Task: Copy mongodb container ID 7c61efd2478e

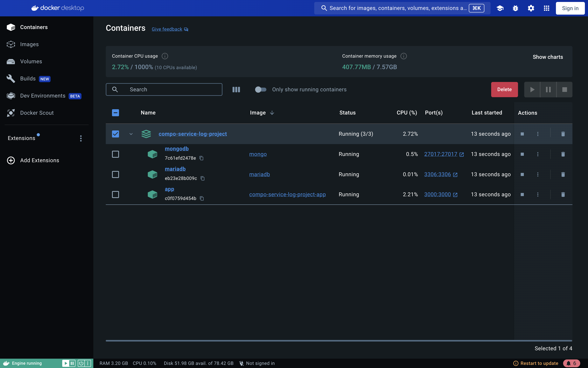Action: tap(201, 158)
